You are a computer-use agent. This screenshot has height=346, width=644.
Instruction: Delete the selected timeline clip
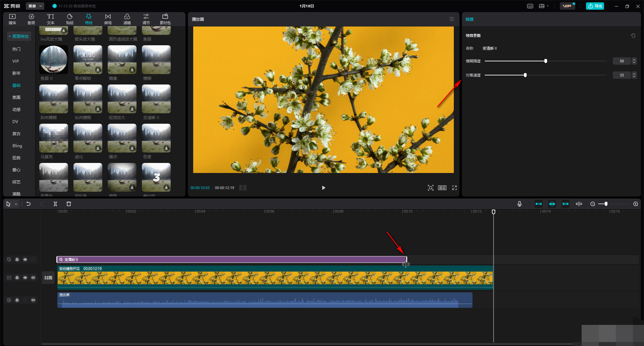69,204
